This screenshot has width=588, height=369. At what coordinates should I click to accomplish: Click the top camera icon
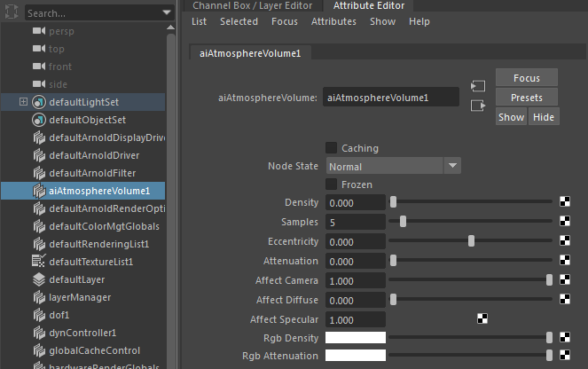click(39, 49)
